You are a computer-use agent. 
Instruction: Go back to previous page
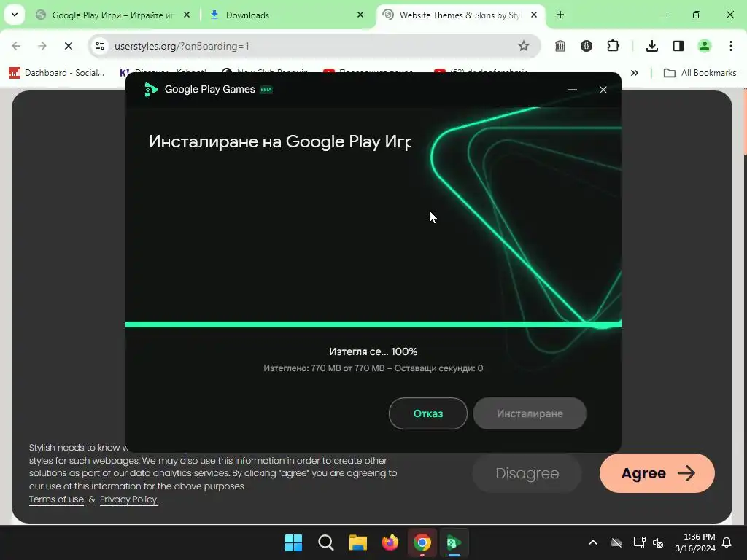click(x=16, y=46)
